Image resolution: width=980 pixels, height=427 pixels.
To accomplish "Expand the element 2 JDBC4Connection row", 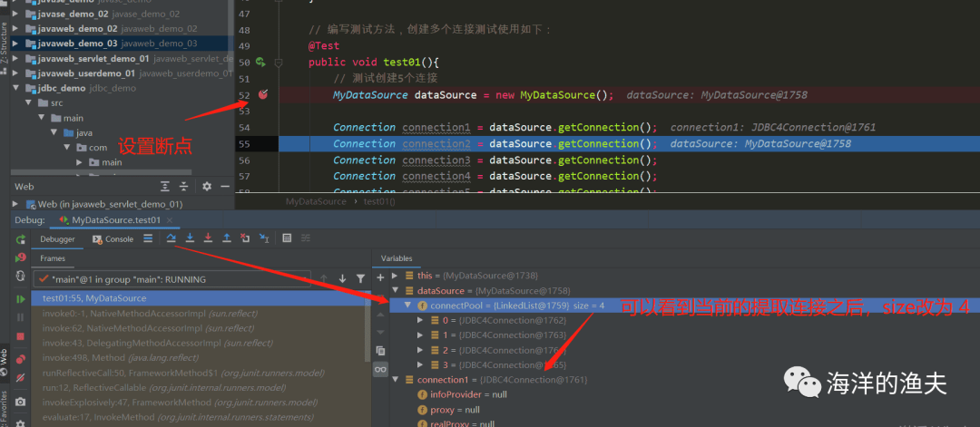I will pos(420,350).
